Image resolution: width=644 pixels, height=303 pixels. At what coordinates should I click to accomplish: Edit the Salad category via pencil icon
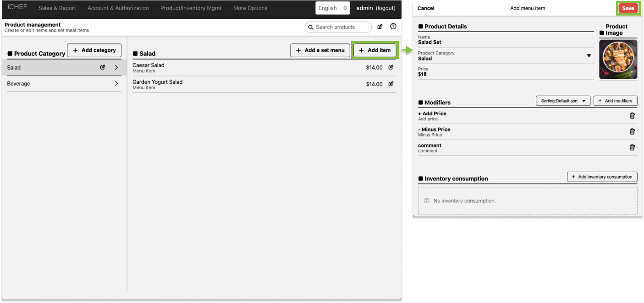point(103,67)
